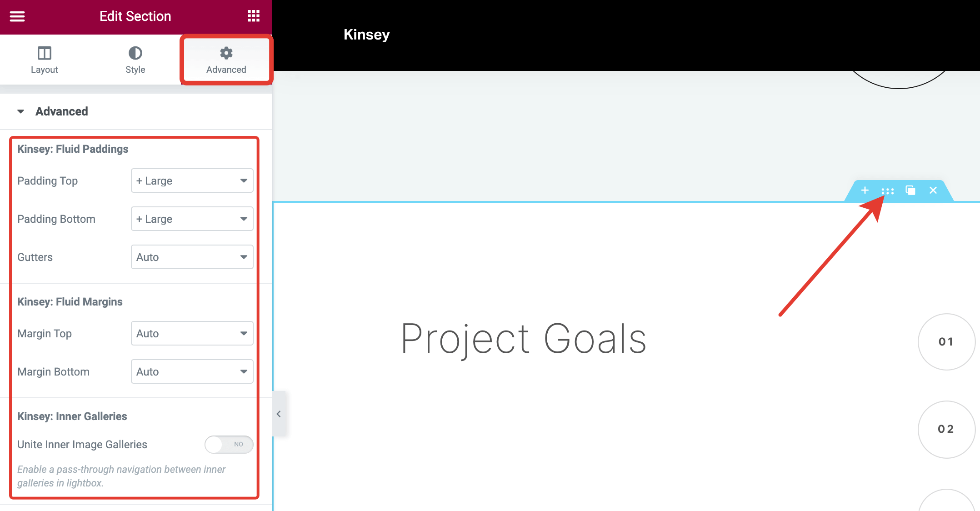Delete the section with the X icon
Screen dimensions: 980x511
[x=933, y=190]
